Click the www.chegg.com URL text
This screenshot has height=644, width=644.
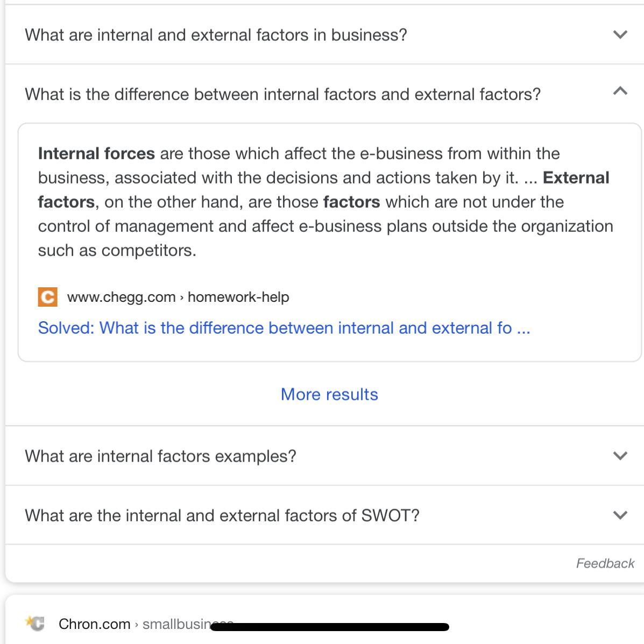coord(121,297)
